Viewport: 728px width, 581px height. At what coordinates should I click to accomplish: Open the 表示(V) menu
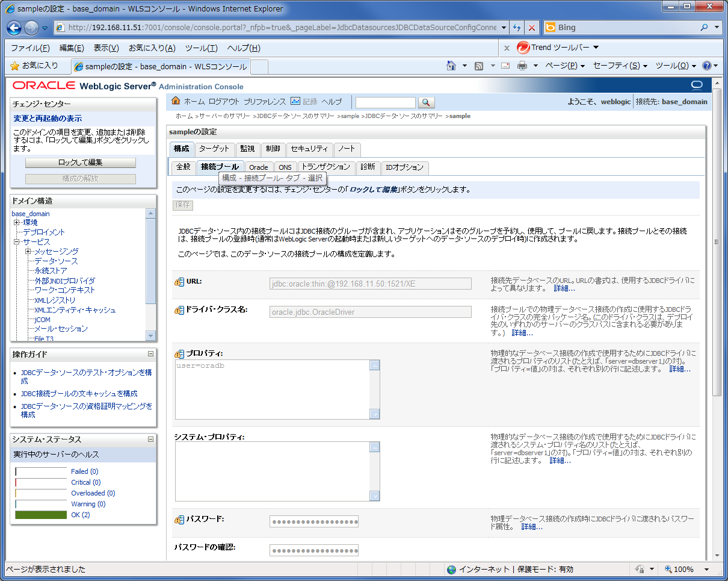pyautogui.click(x=106, y=48)
